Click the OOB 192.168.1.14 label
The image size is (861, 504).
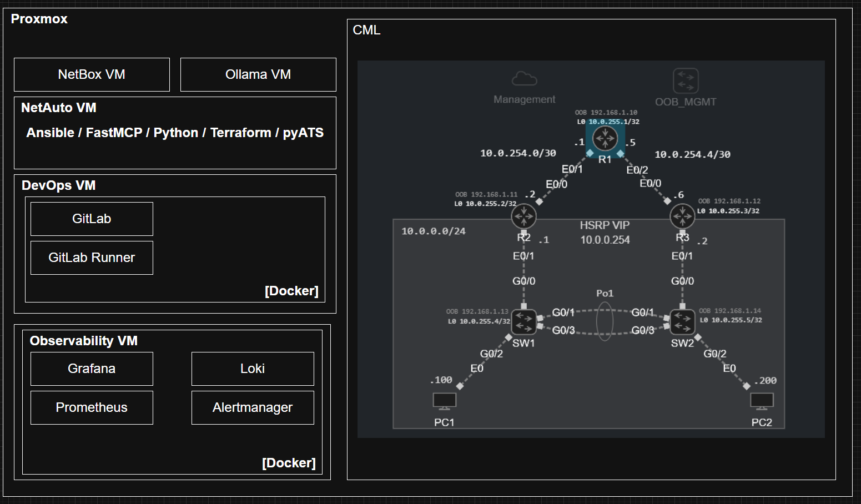[730, 311]
